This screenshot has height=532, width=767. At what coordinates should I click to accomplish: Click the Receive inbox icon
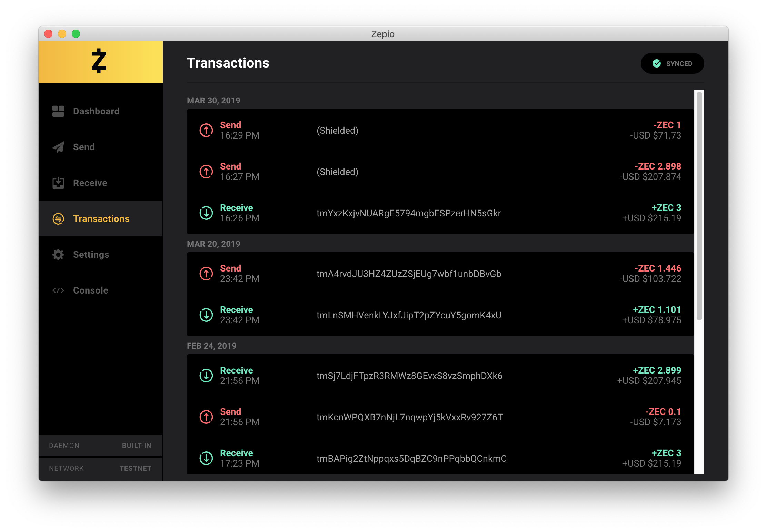[x=58, y=183]
